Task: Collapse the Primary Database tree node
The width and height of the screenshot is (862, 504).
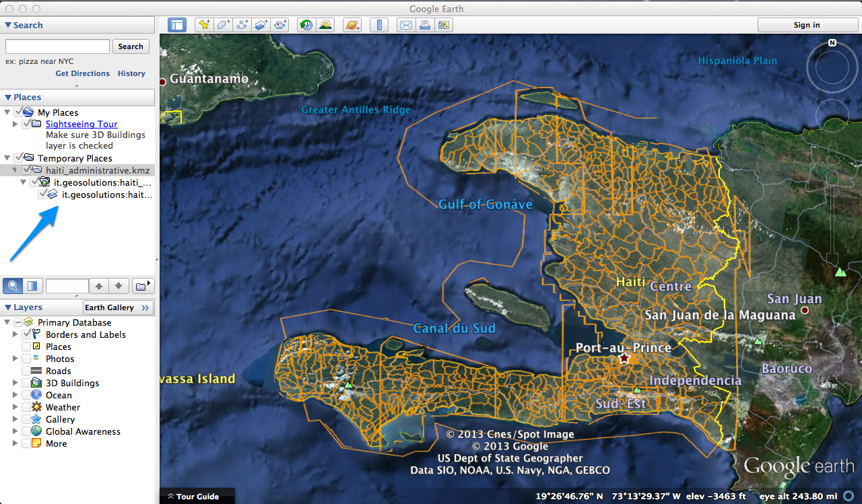Action: click(x=7, y=322)
